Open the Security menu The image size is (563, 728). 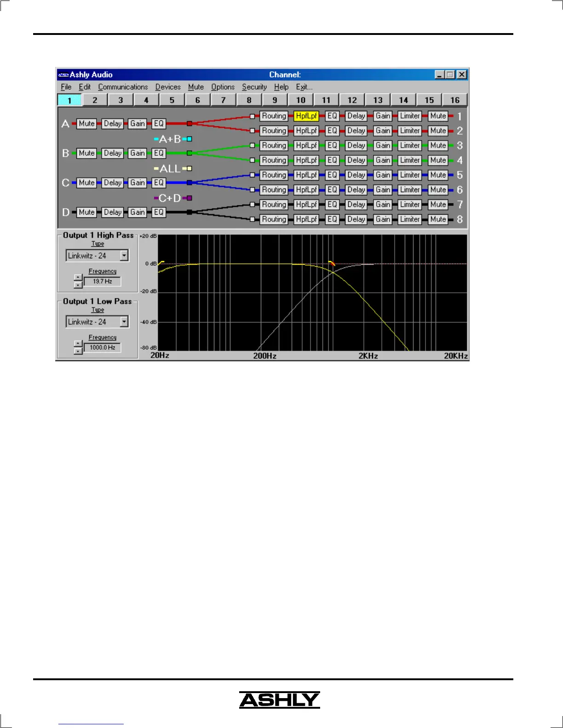point(254,87)
